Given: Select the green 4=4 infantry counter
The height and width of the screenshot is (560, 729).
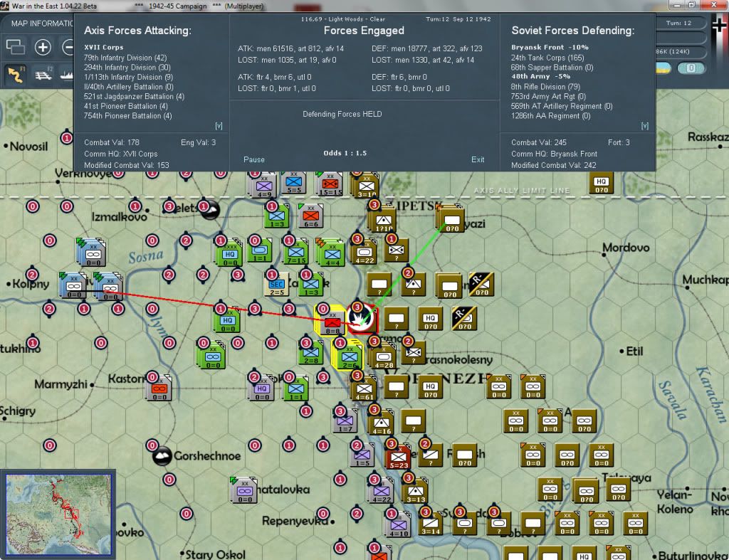Looking at the screenshot, I should pos(332,254).
